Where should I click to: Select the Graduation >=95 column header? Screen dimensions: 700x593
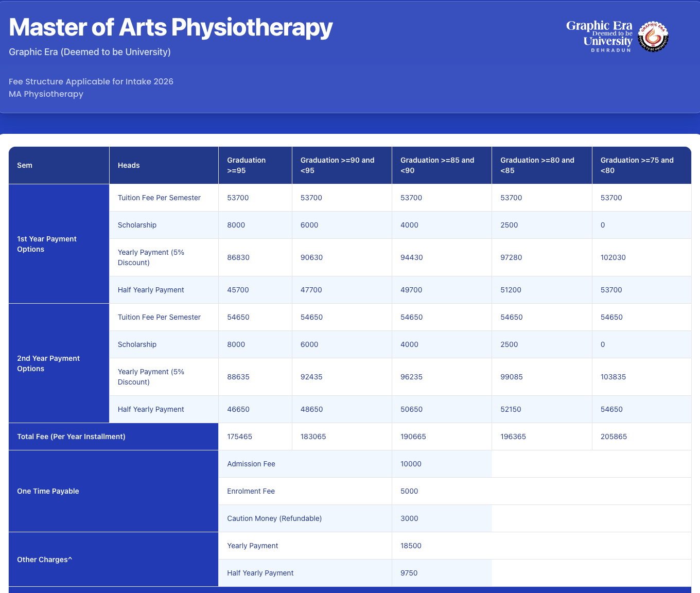click(x=247, y=165)
